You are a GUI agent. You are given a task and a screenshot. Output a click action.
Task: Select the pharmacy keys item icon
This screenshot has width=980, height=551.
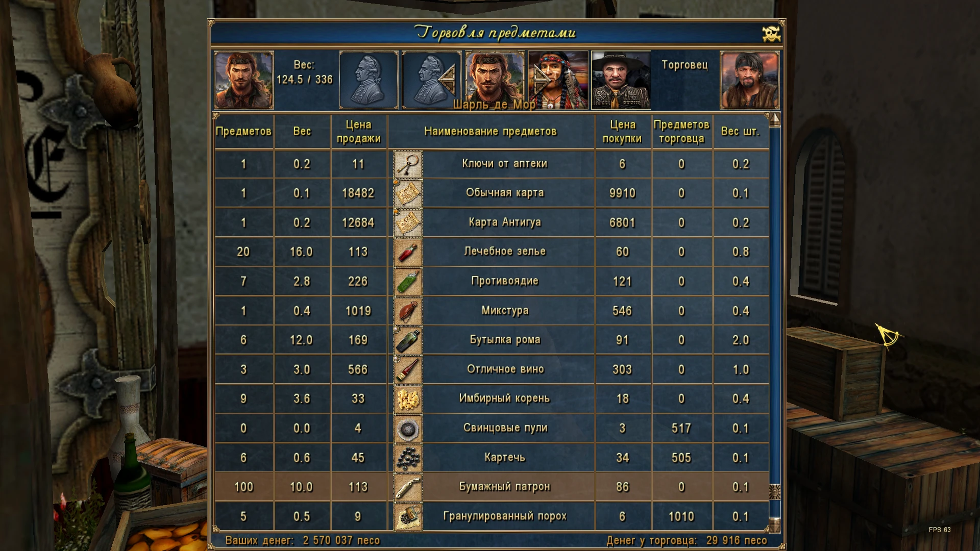coord(408,164)
